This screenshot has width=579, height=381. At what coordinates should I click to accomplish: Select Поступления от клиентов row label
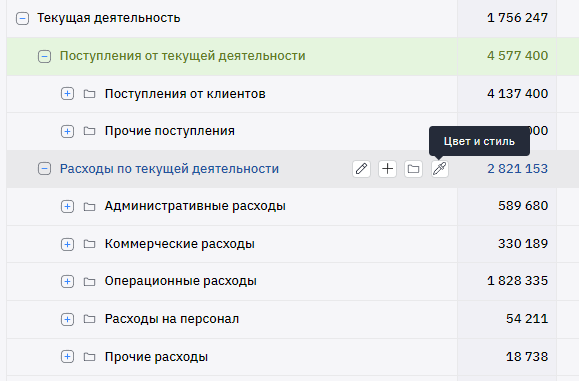tap(185, 94)
